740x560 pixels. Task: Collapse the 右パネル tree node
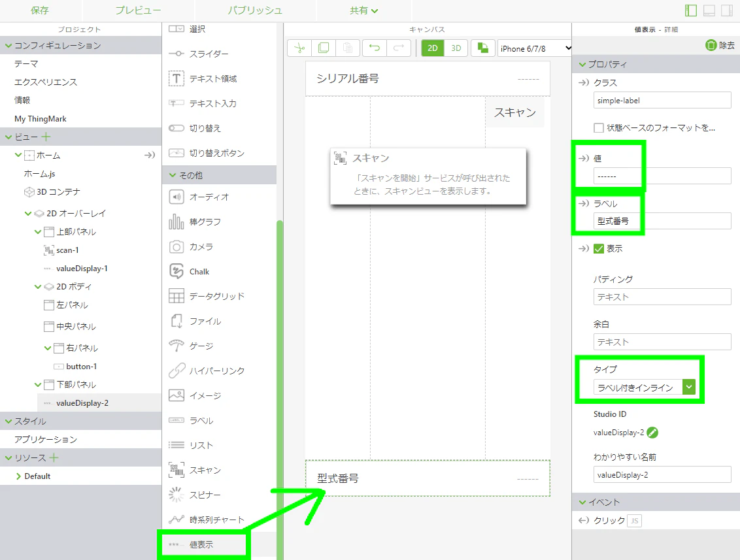[48, 348]
